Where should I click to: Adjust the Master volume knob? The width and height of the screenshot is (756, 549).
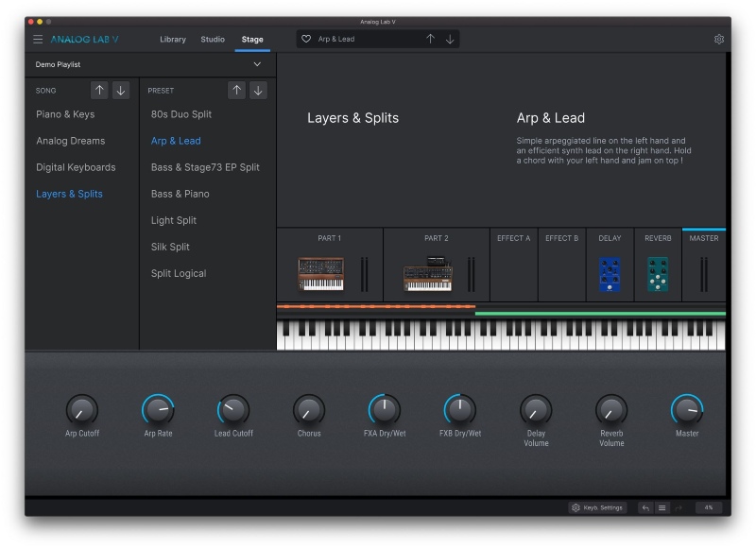pos(687,412)
